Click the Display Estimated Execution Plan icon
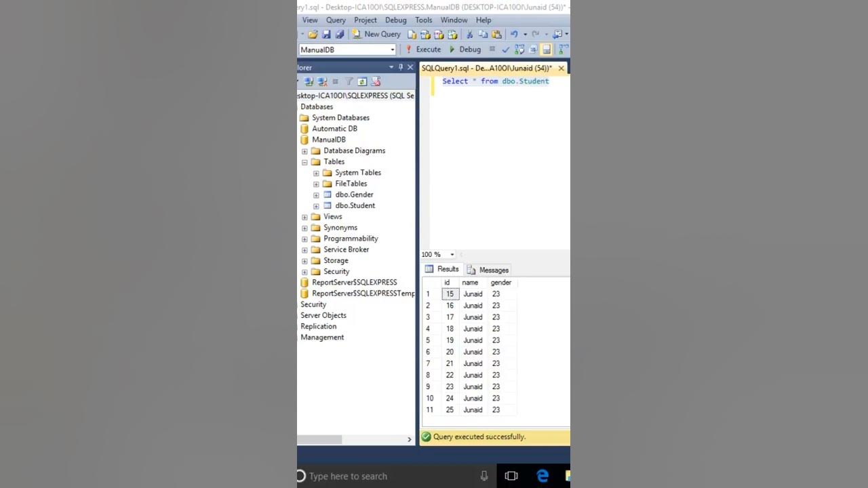 coord(519,49)
